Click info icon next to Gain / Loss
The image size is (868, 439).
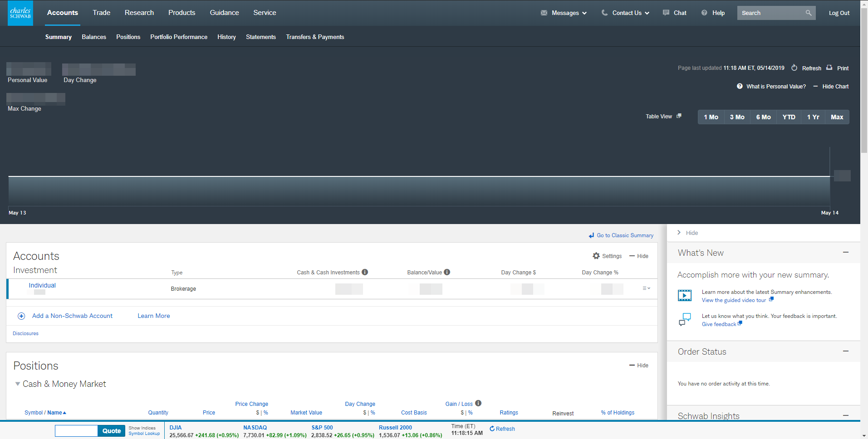point(478,403)
